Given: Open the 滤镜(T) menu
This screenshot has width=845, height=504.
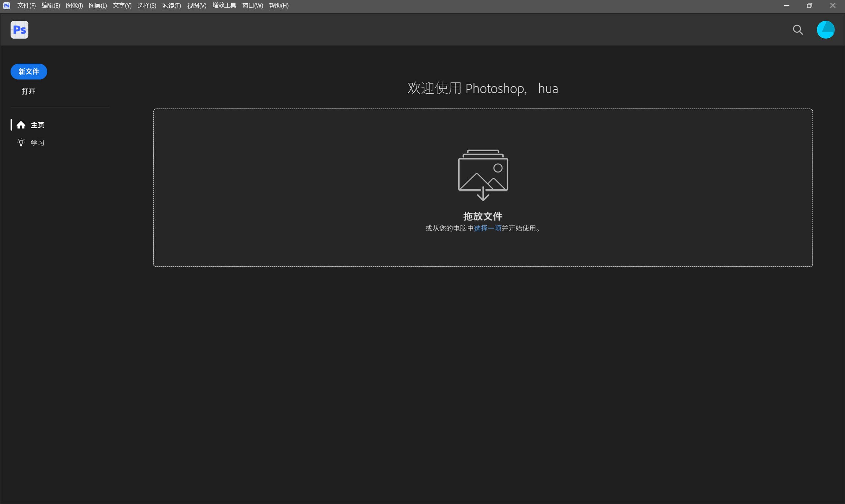Looking at the screenshot, I should pos(172,5).
